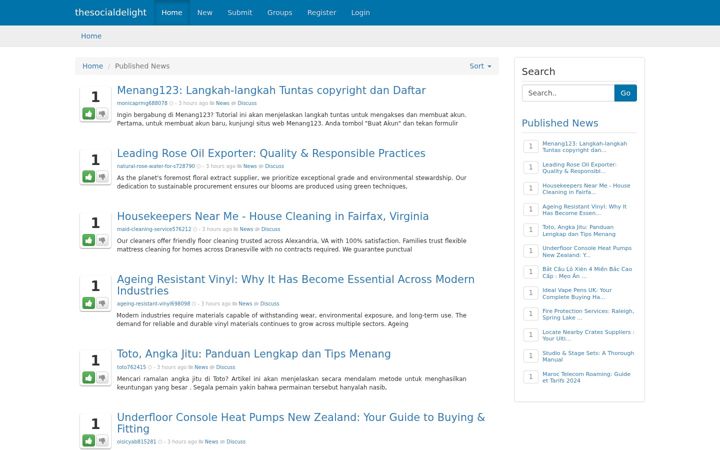Click the thesocialdelight site logo
720x450 pixels.
[111, 12]
